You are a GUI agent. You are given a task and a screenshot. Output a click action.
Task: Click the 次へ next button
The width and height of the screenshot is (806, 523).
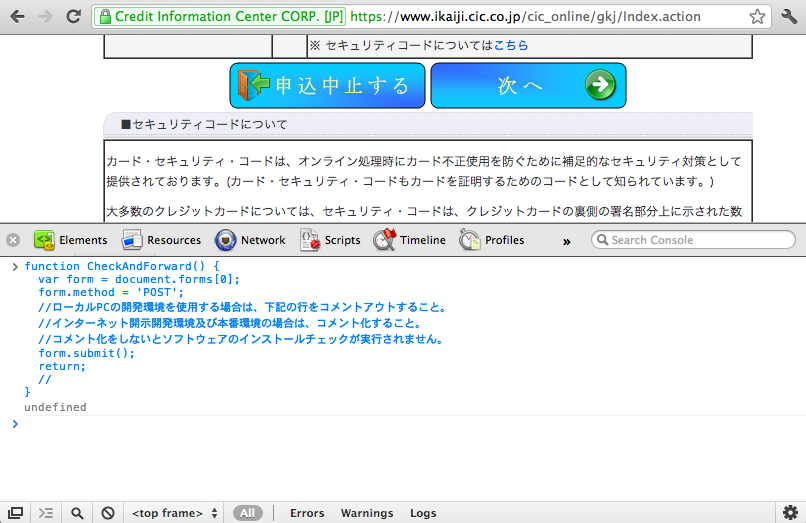(x=528, y=85)
